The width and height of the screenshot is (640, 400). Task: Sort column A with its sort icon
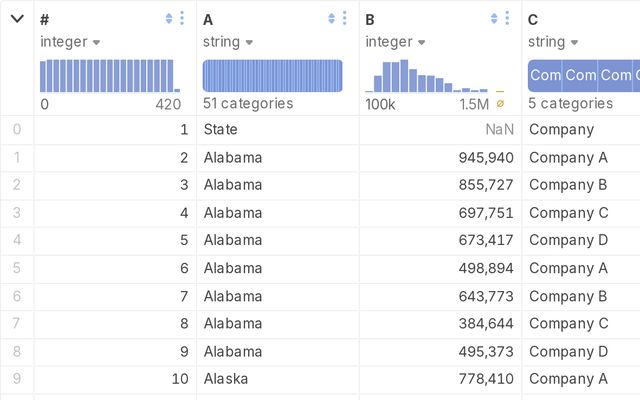pyautogui.click(x=332, y=18)
